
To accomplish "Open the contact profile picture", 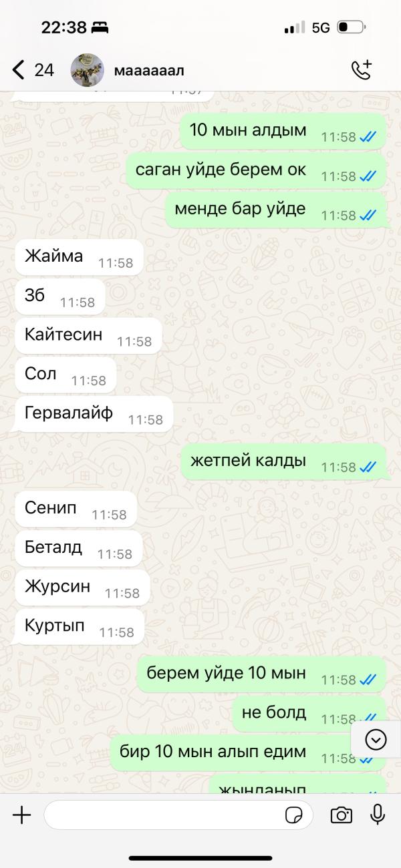I will coord(88,70).
